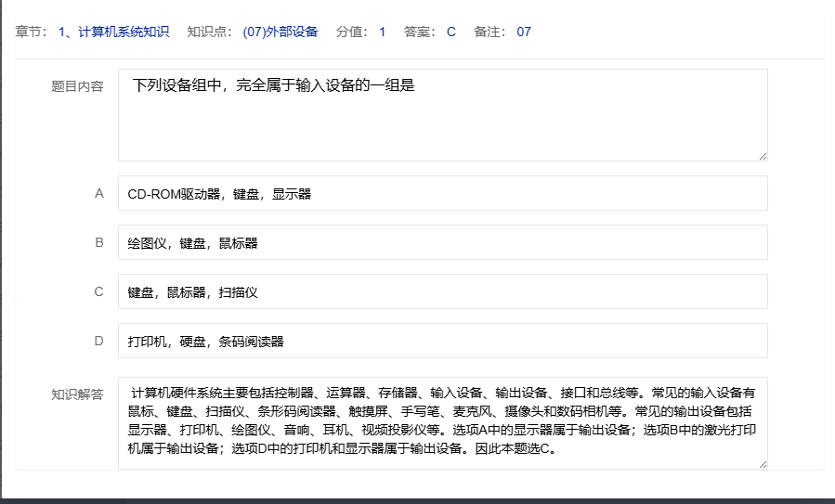
Task: Click the score value 1
Action: click(x=382, y=32)
